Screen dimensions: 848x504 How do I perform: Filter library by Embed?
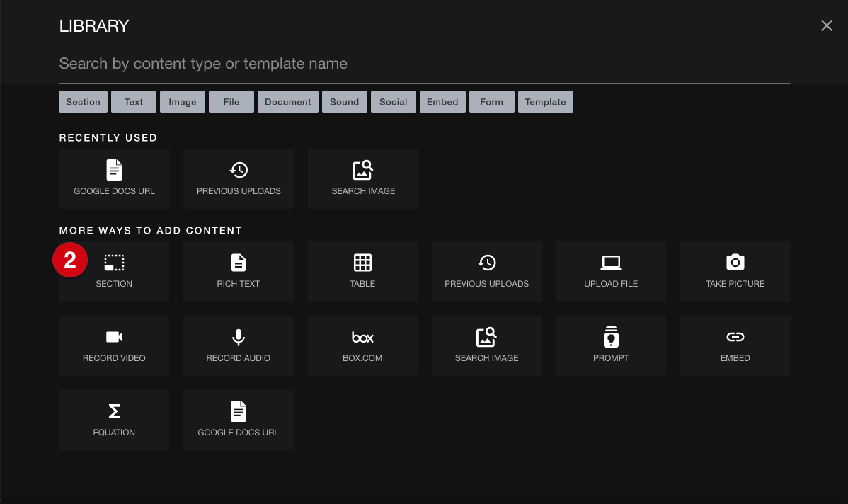coord(442,102)
